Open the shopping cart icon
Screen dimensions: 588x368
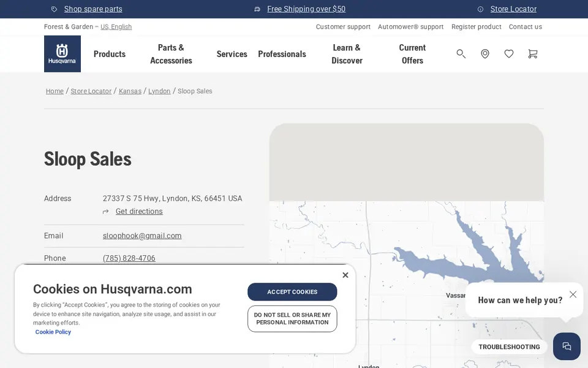coord(532,54)
